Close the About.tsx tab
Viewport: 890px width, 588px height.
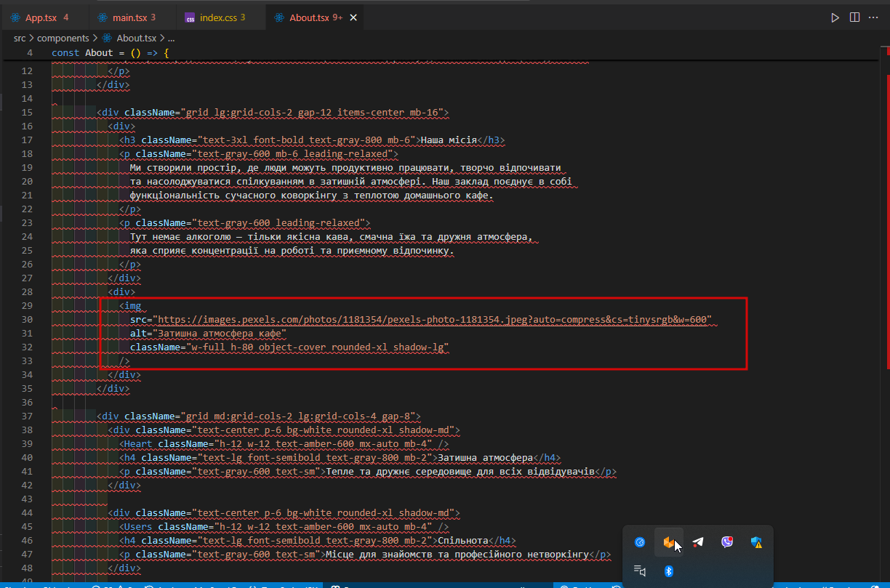coord(354,17)
